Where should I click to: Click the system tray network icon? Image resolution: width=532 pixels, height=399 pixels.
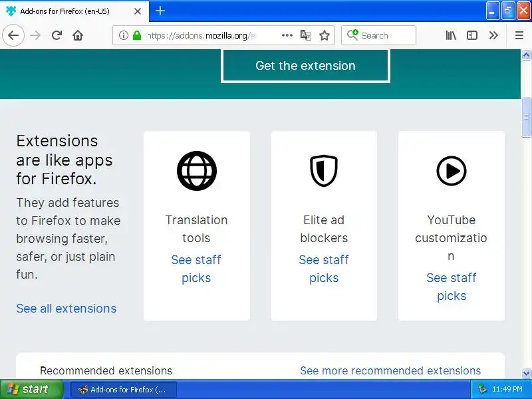(482, 389)
